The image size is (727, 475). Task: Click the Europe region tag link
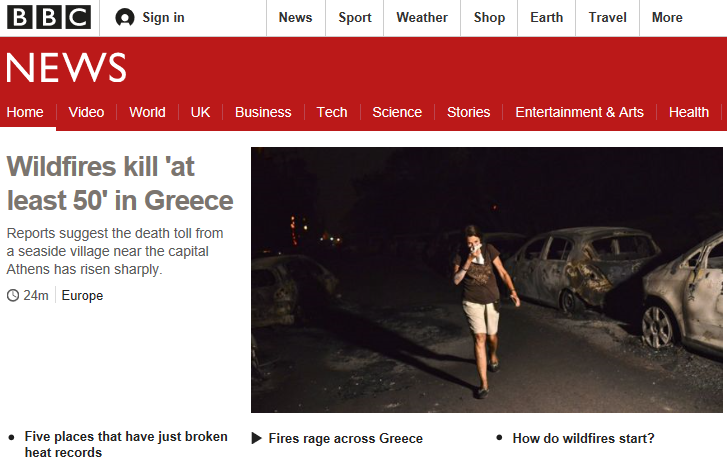click(x=82, y=296)
